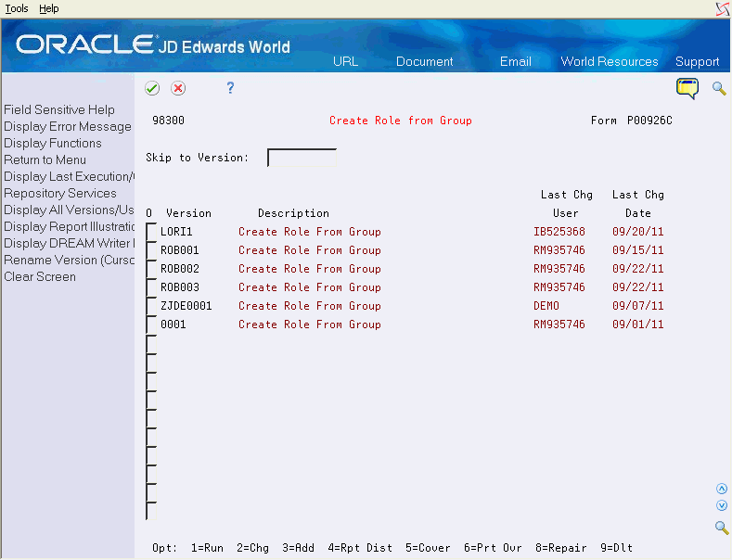The height and width of the screenshot is (560, 732).
Task: Click date 09/07/11
Action: (637, 306)
